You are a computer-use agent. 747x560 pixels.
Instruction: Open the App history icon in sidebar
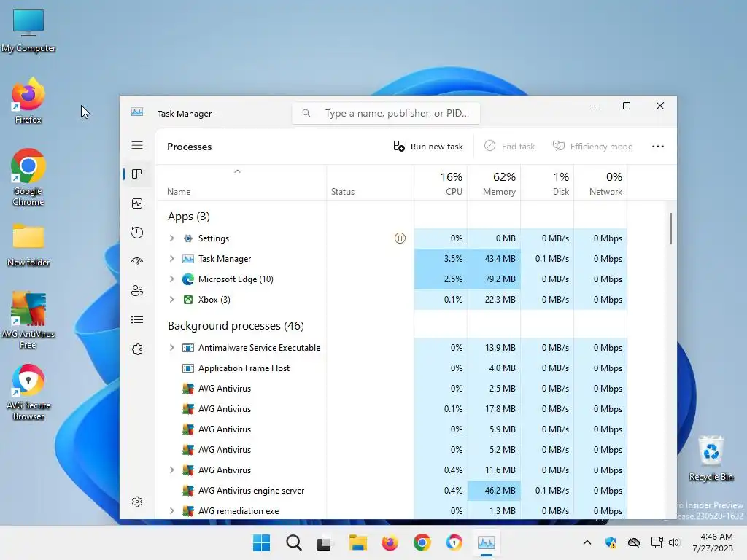pyautogui.click(x=137, y=233)
